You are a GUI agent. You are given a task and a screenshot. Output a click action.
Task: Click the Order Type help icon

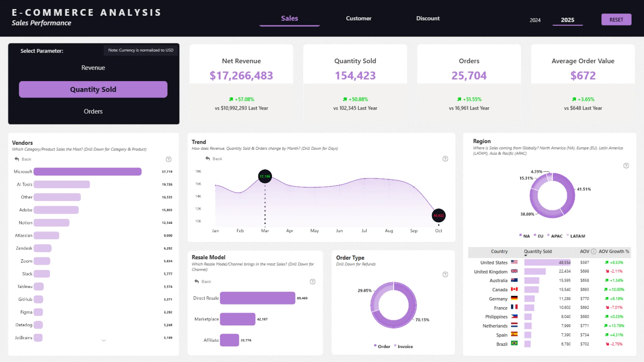pyautogui.click(x=445, y=275)
